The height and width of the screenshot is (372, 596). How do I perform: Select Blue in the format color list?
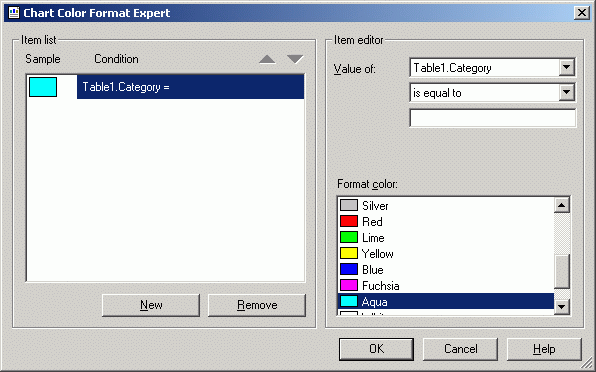446,270
